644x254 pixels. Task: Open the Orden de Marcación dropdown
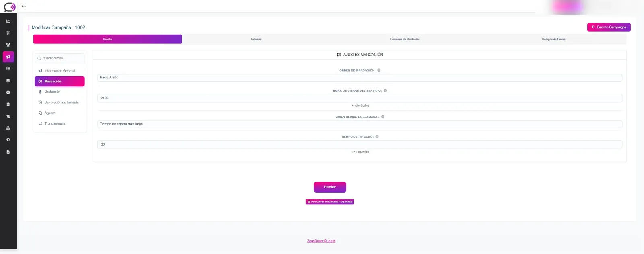[360, 78]
